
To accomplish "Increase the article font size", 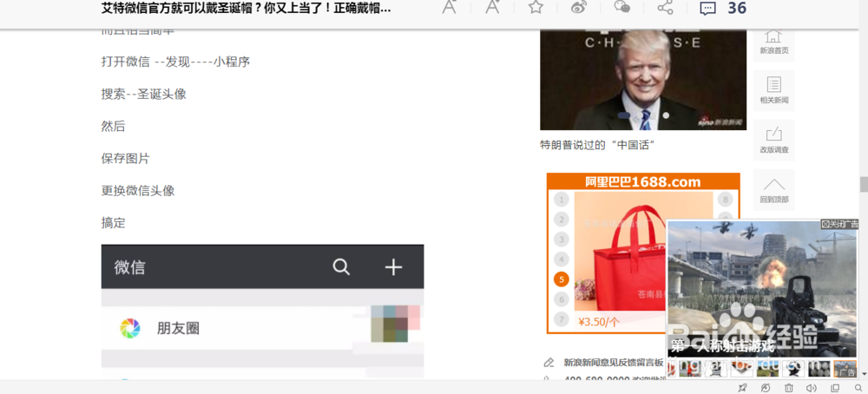I will tap(492, 7).
